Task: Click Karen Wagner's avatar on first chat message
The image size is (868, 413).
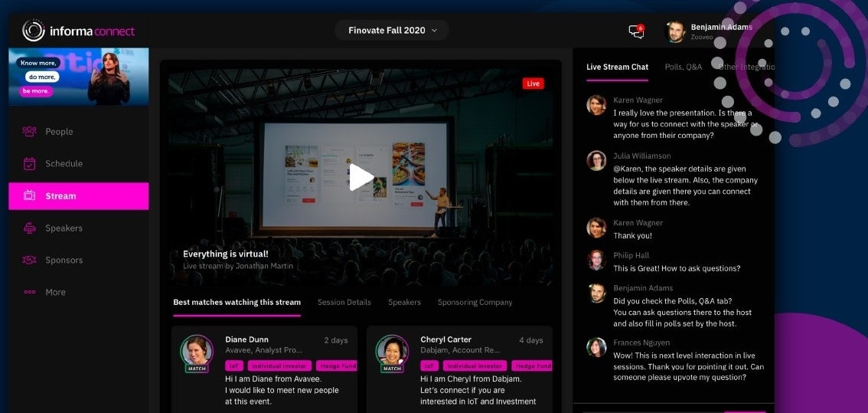Action: pos(596,105)
